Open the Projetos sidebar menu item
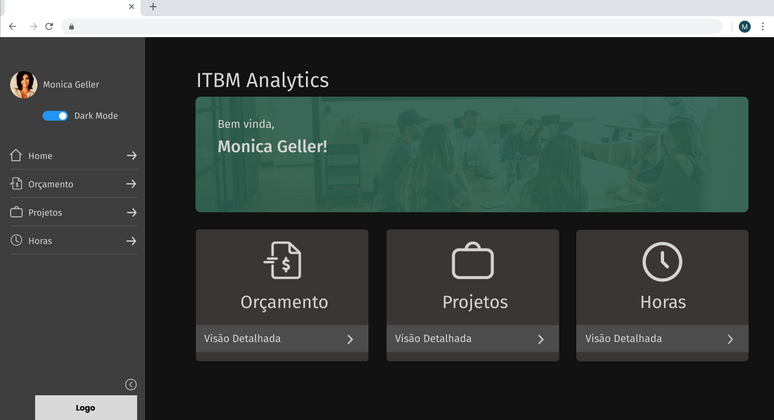The image size is (774, 420). click(45, 213)
